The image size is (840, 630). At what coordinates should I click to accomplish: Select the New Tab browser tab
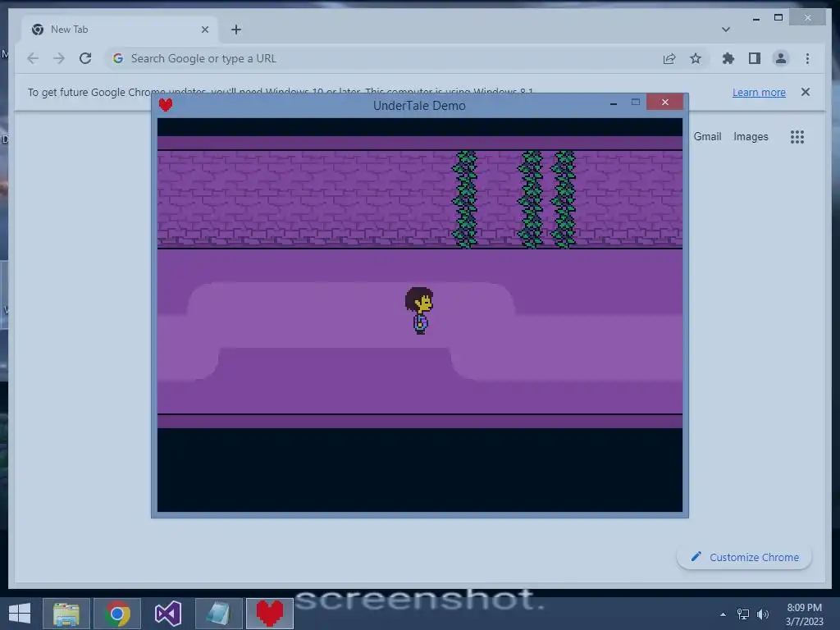(120, 30)
